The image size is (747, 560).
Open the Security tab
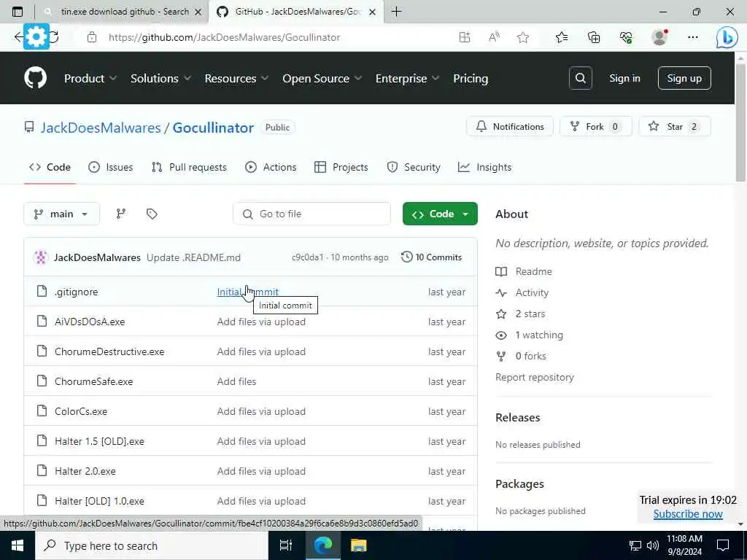point(414,167)
